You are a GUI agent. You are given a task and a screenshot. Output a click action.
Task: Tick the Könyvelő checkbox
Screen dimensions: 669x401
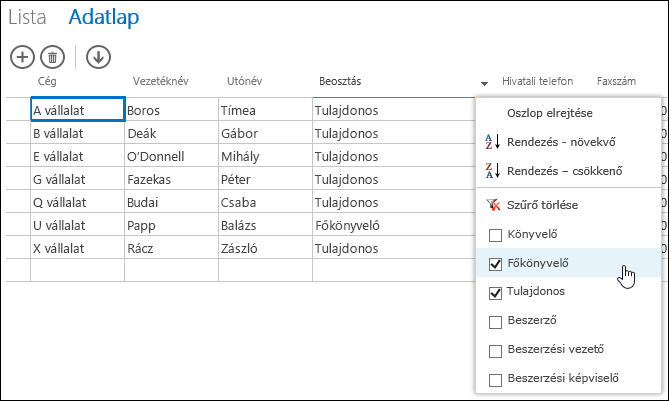click(x=495, y=235)
